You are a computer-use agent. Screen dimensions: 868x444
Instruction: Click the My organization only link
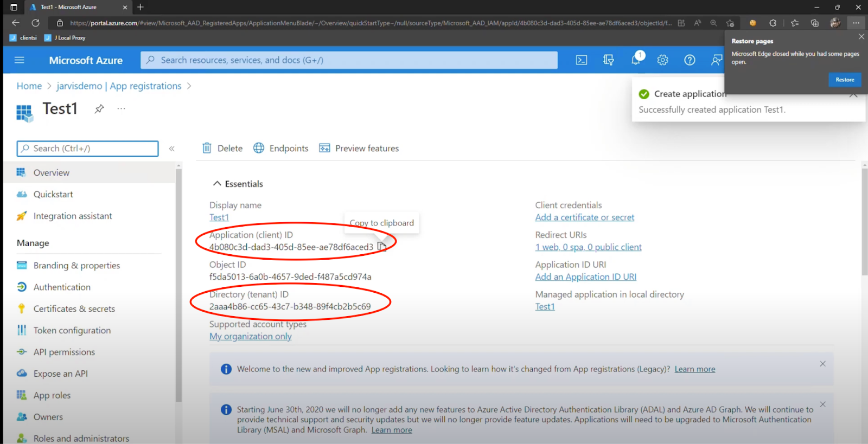click(x=250, y=336)
